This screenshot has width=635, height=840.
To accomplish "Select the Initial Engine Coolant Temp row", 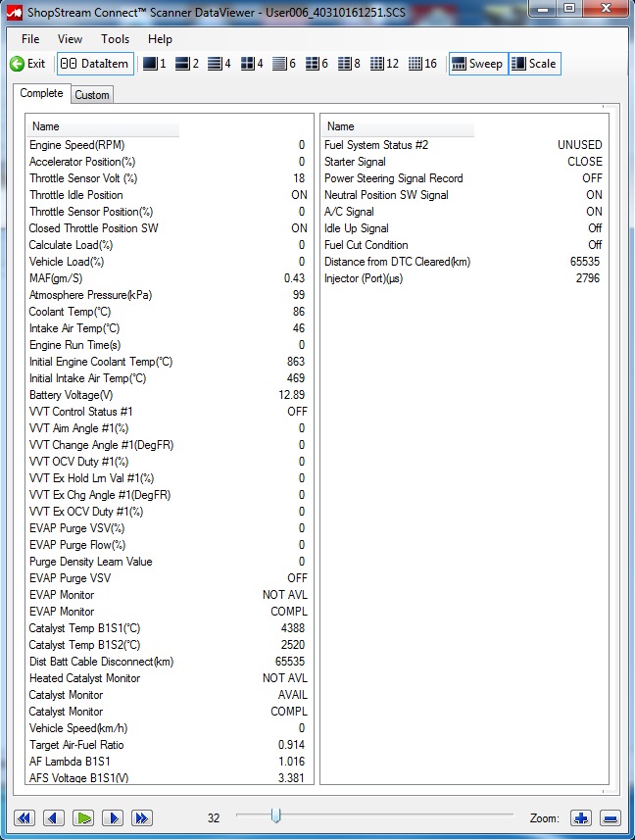I will tap(169, 362).
